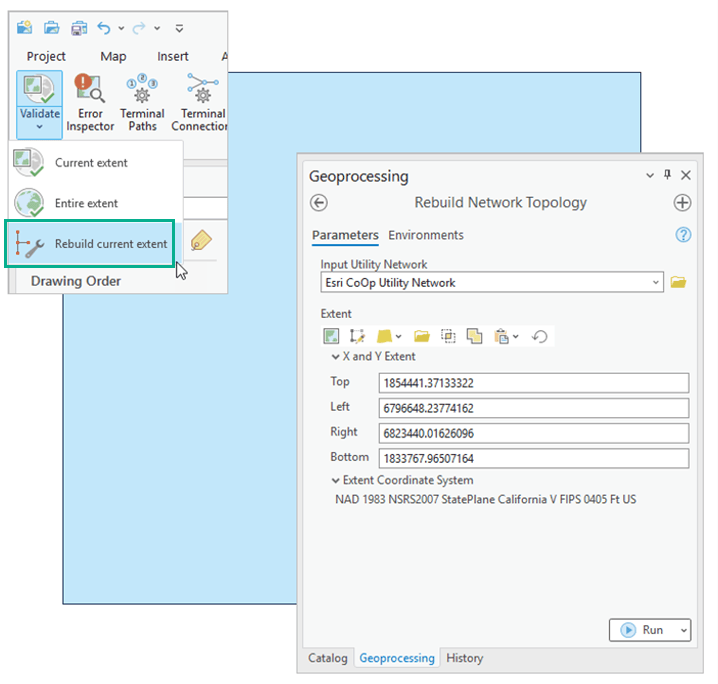Click Union of Inputs extent icon
The width and height of the screenshot is (718, 684).
[474, 337]
